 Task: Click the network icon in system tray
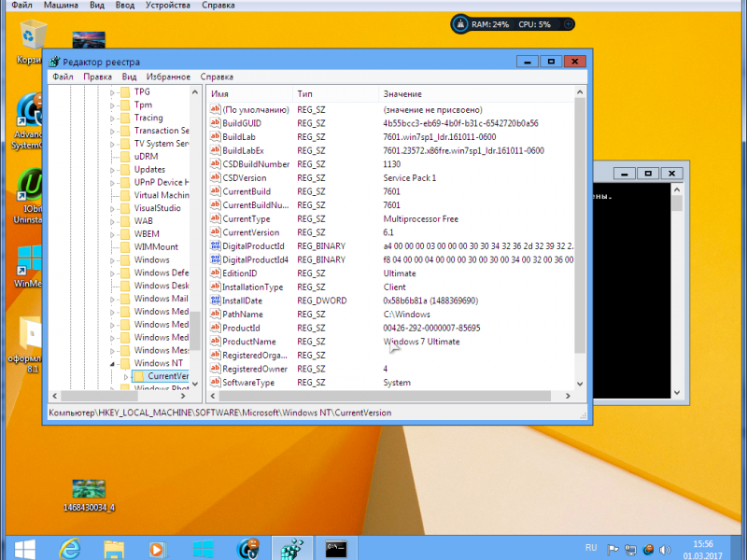pos(630,550)
